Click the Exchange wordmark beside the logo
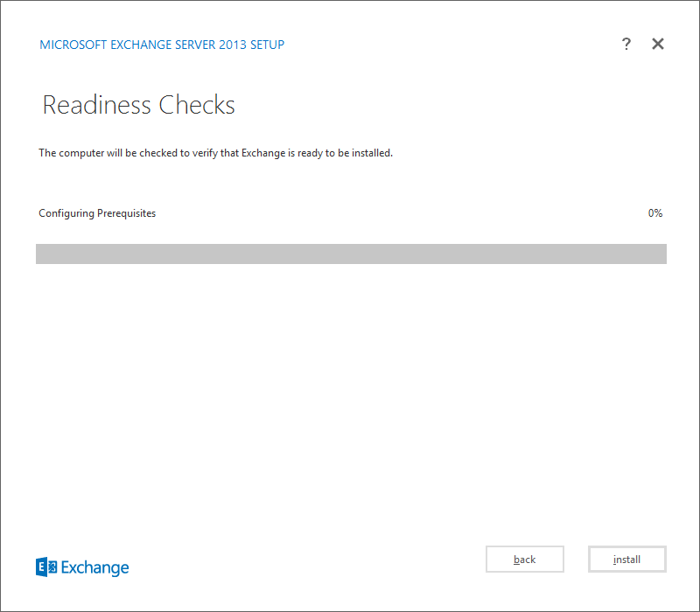The height and width of the screenshot is (612, 700). pos(95,567)
